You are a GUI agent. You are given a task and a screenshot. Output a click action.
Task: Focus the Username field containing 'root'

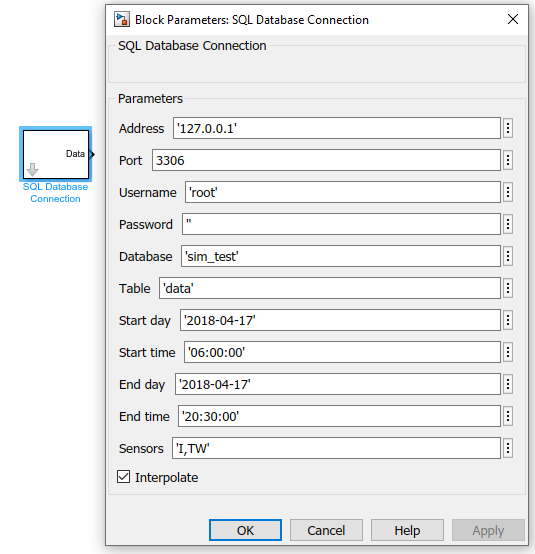tap(343, 192)
